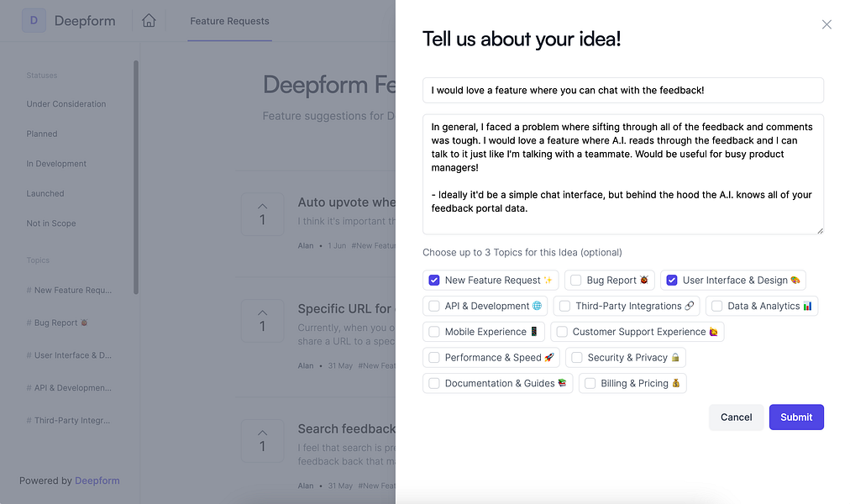The width and height of the screenshot is (850, 504).
Task: Select Bug Report sidebar topic
Action: [57, 323]
